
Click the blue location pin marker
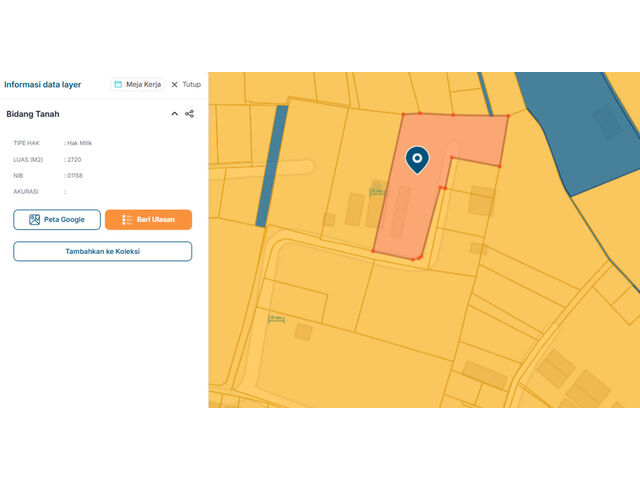click(x=417, y=158)
